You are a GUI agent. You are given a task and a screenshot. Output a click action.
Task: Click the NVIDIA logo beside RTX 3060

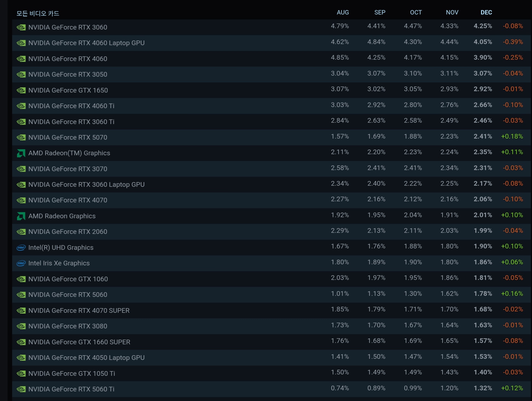(21, 27)
